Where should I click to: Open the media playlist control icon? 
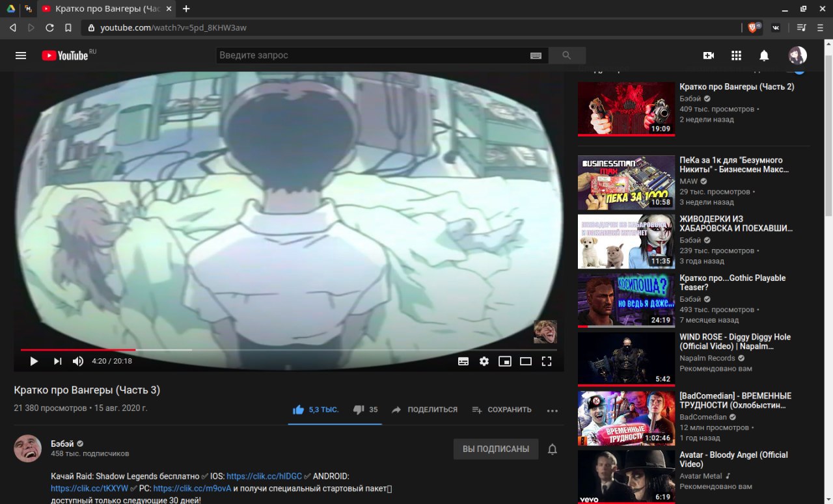pyautogui.click(x=802, y=27)
